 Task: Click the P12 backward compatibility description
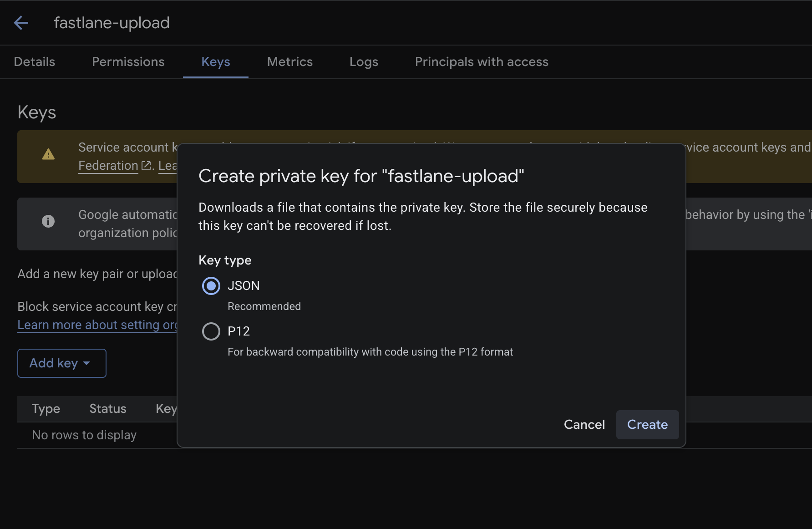370,352
